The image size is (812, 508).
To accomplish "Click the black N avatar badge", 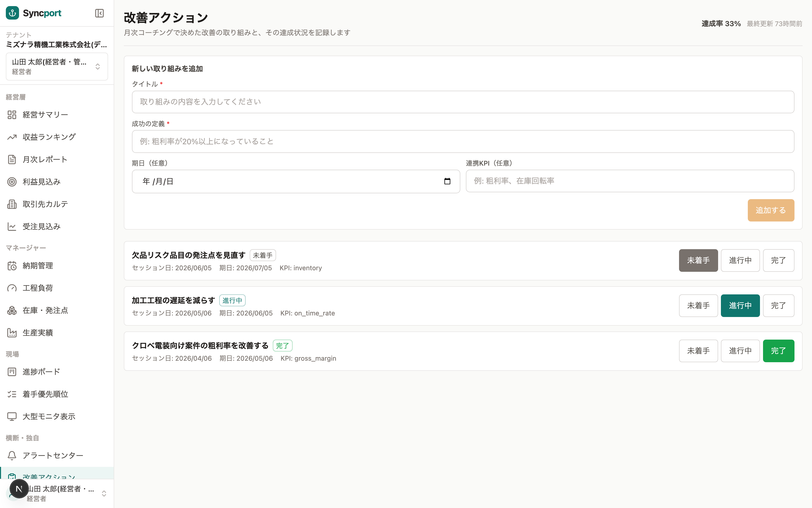I will (19, 489).
